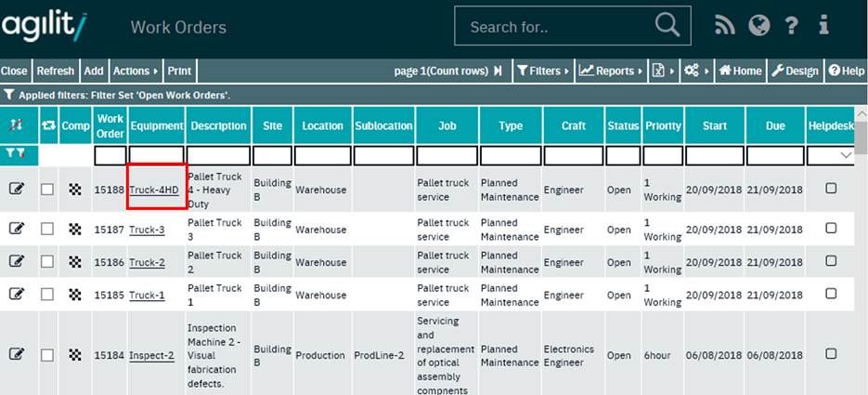Select the row checkbox for work order 15185
The height and width of the screenshot is (395, 868).
coord(47,295)
